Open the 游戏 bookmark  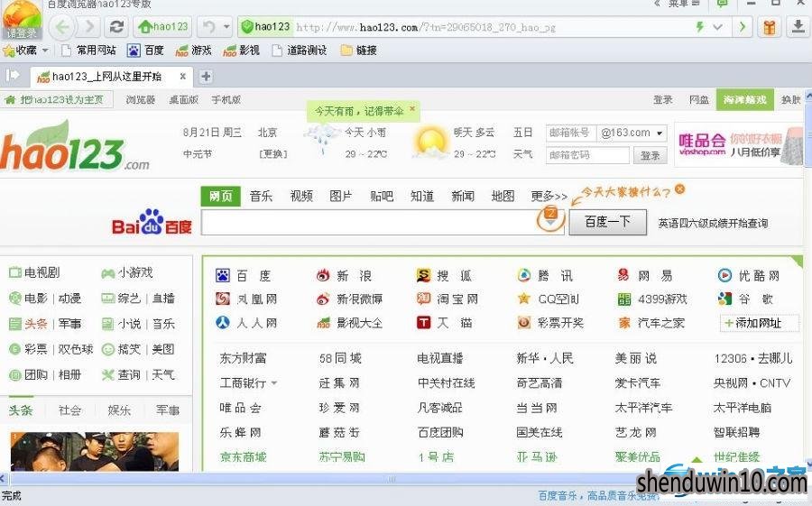[194, 51]
